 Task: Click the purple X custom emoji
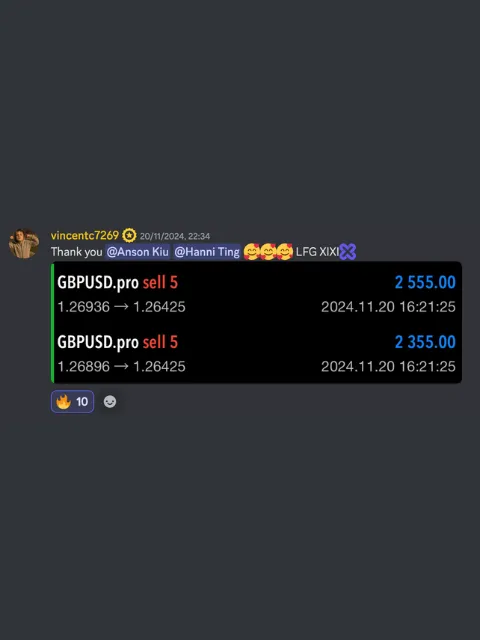click(x=348, y=252)
